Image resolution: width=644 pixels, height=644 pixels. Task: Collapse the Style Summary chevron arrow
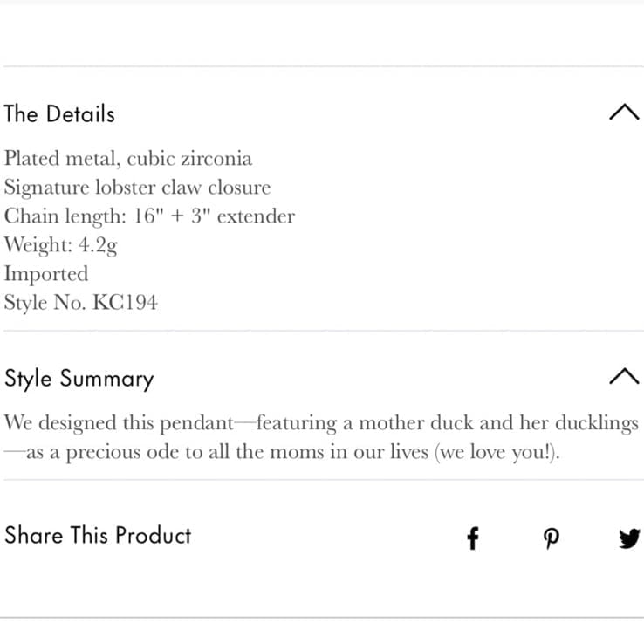624,376
